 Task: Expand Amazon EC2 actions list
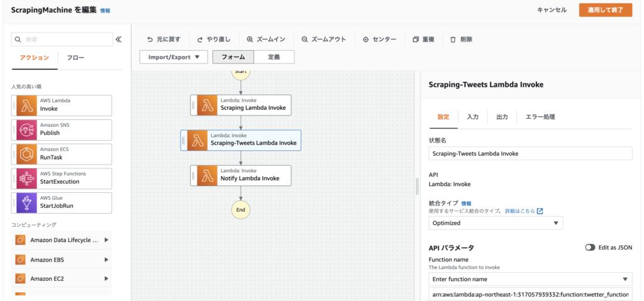(106, 279)
